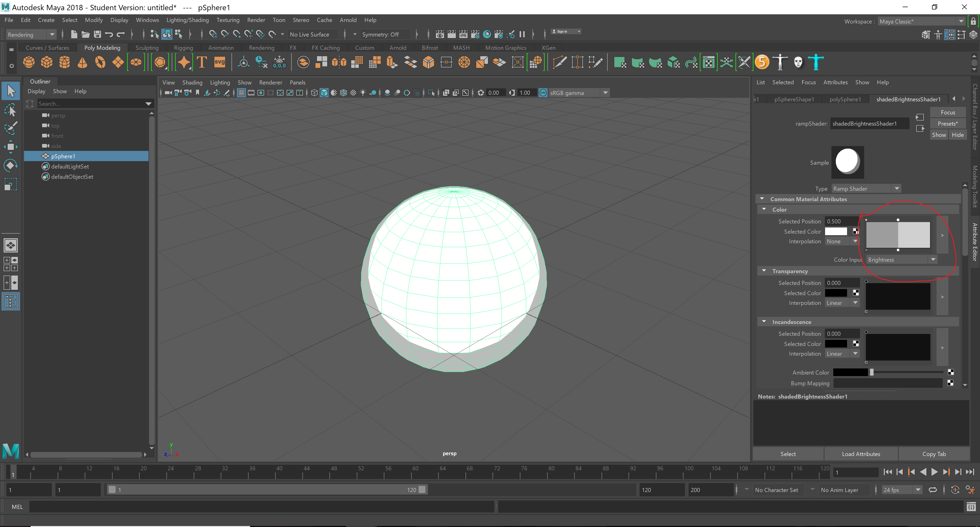Click the Undo icon in status line
This screenshot has height=527, width=980.
[109, 34]
